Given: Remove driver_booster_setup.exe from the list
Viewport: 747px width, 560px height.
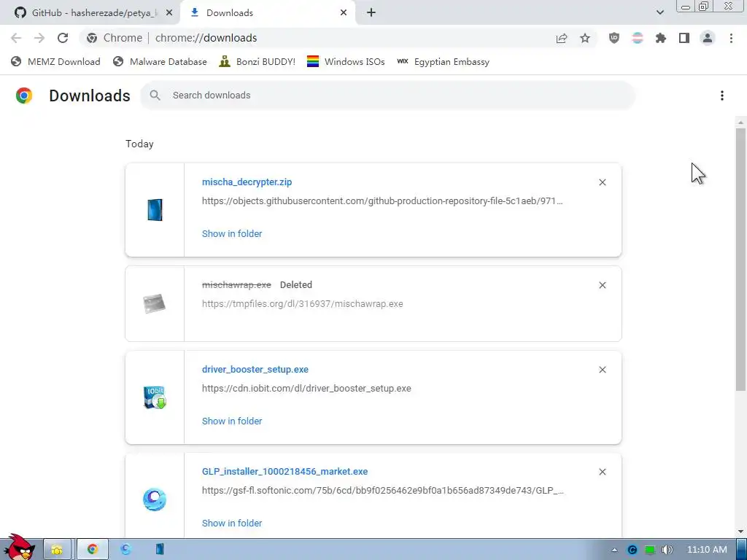Looking at the screenshot, I should click(x=602, y=370).
